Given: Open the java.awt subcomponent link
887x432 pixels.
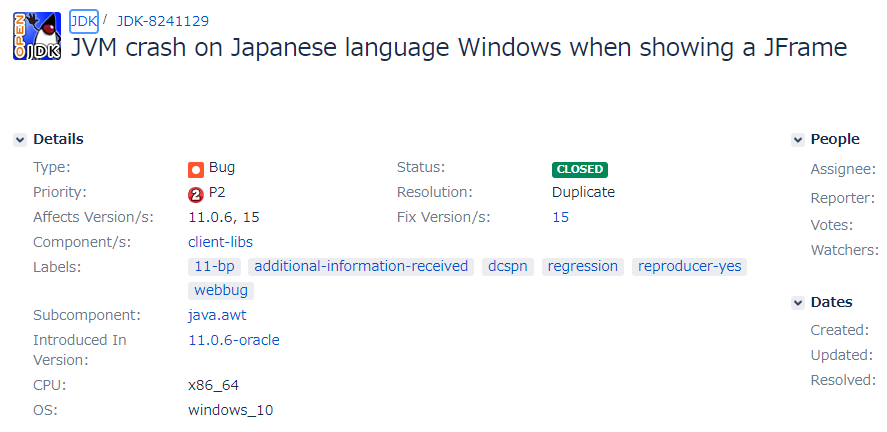Looking at the screenshot, I should [217, 315].
